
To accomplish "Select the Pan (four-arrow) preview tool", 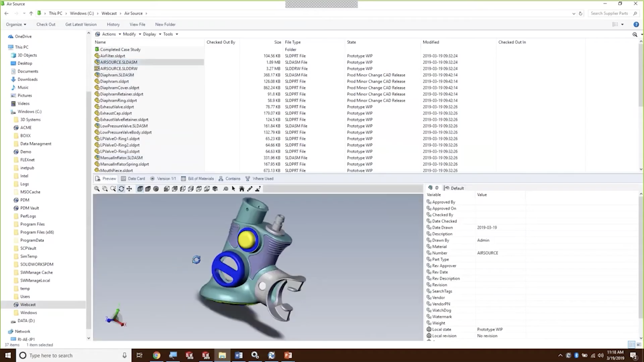I will pyautogui.click(x=129, y=189).
